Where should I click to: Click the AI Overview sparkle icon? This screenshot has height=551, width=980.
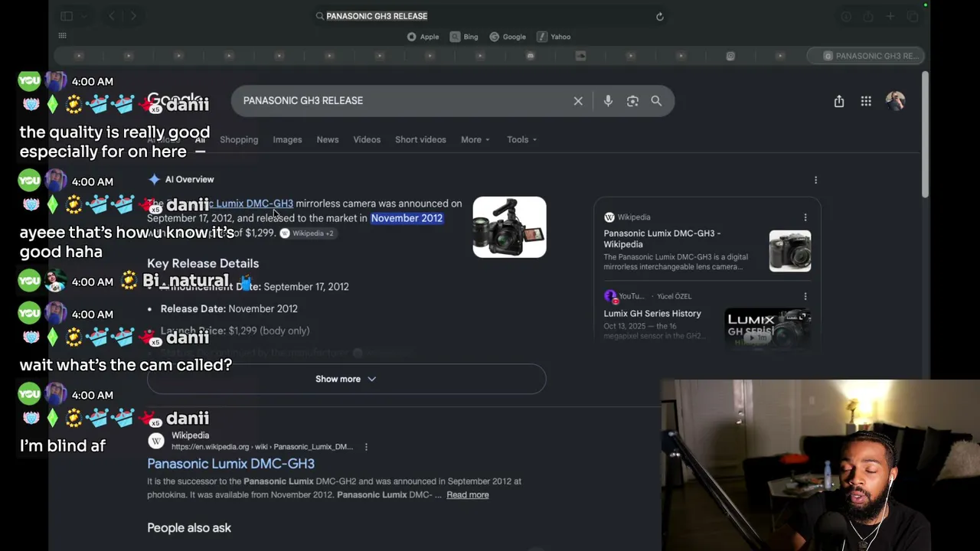(x=155, y=179)
